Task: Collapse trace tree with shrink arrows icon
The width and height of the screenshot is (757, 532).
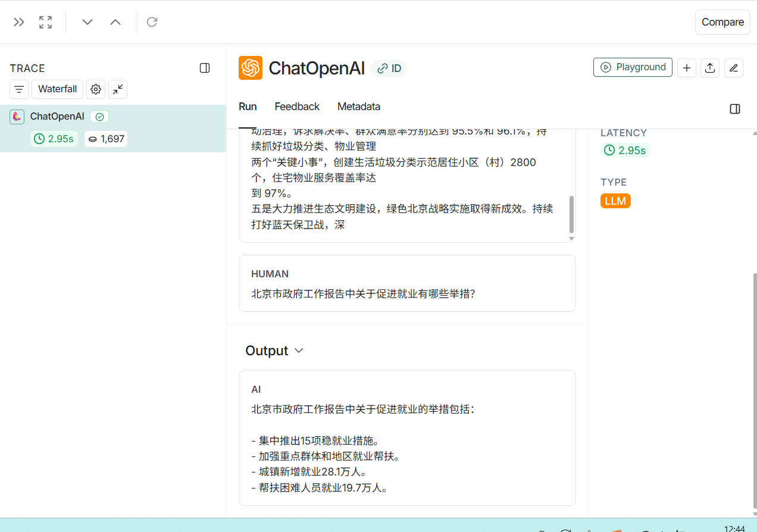Action: point(118,89)
